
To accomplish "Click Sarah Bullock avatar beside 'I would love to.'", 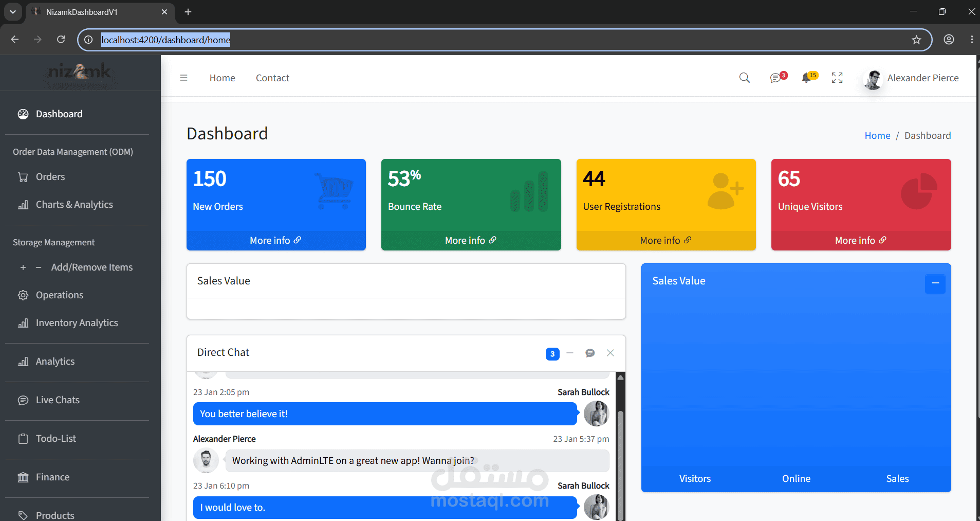I will point(596,507).
